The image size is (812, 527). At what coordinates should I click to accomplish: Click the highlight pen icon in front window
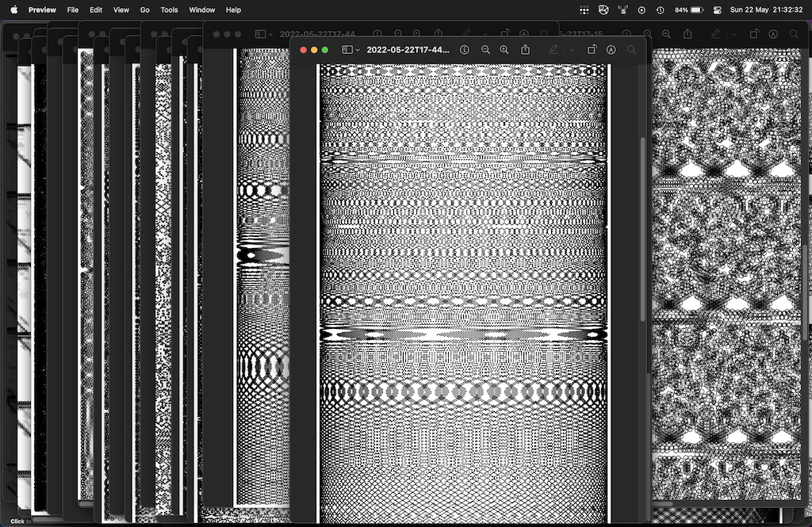553,49
